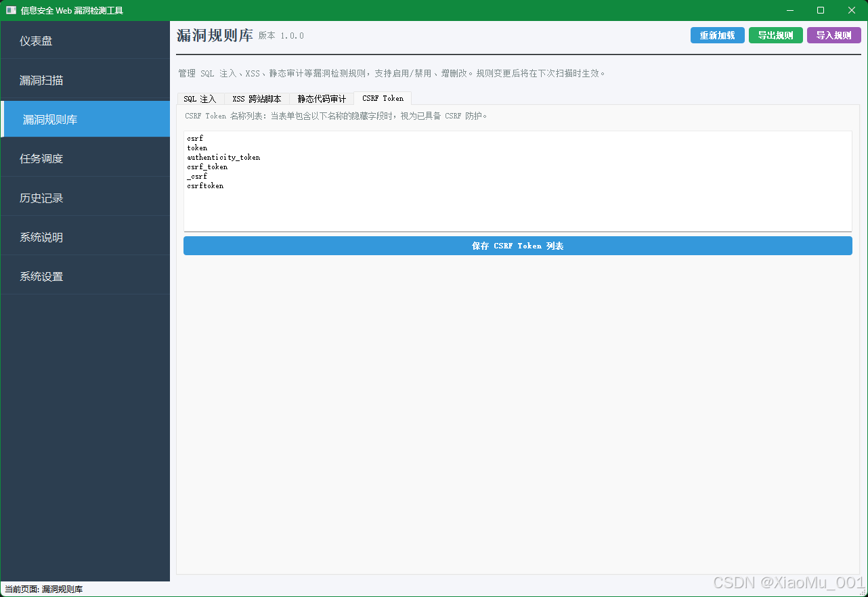868x597 pixels.
Task: Switch to the CSRF Token tab
Action: 382,98
